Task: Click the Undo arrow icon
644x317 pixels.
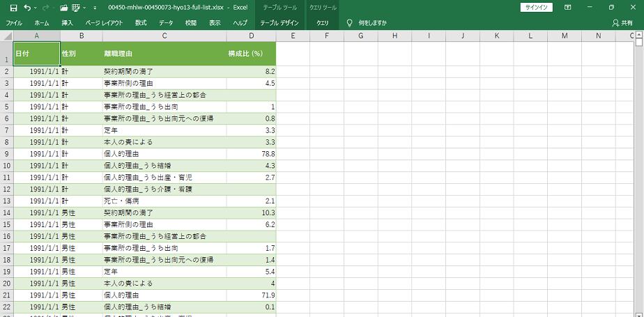Action: [x=27, y=7]
